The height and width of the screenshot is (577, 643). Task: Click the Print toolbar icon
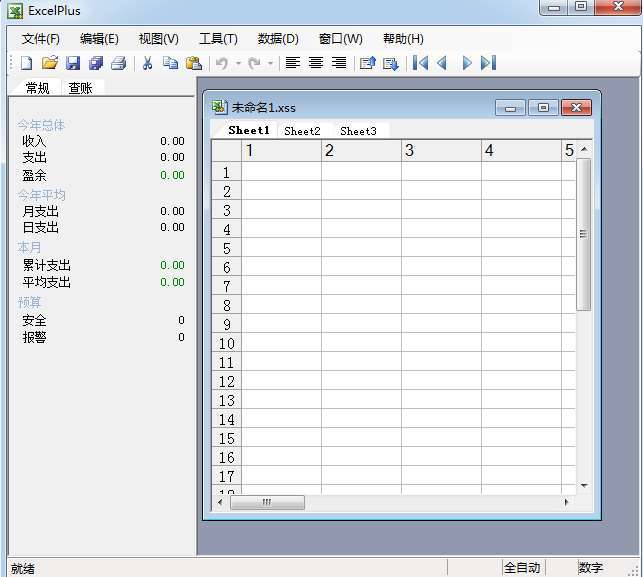(118, 63)
